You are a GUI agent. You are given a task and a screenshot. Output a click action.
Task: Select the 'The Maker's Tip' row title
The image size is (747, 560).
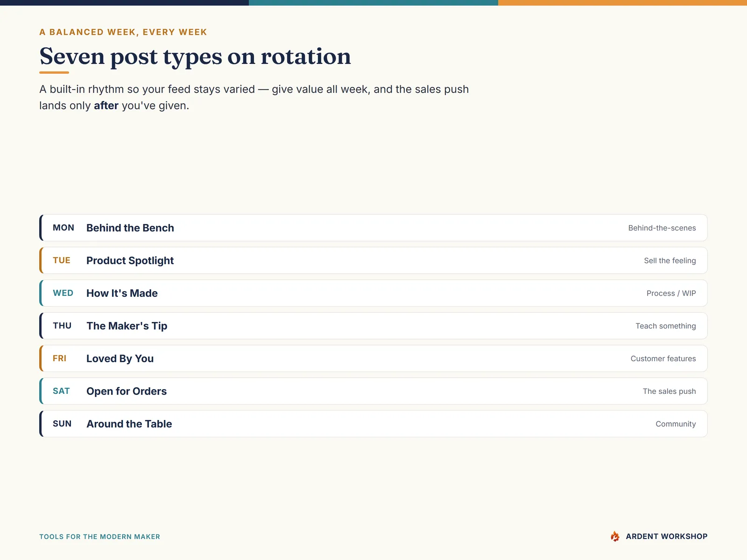(x=127, y=326)
